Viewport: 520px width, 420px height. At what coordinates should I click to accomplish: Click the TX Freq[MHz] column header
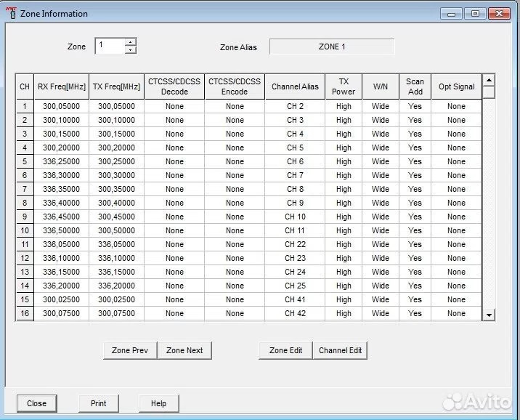116,86
